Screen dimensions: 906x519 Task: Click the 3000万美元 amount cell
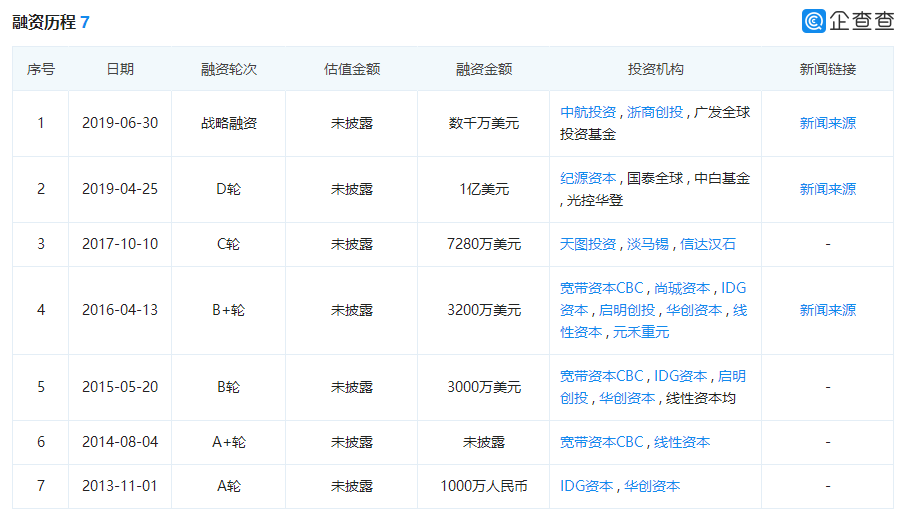(484, 387)
